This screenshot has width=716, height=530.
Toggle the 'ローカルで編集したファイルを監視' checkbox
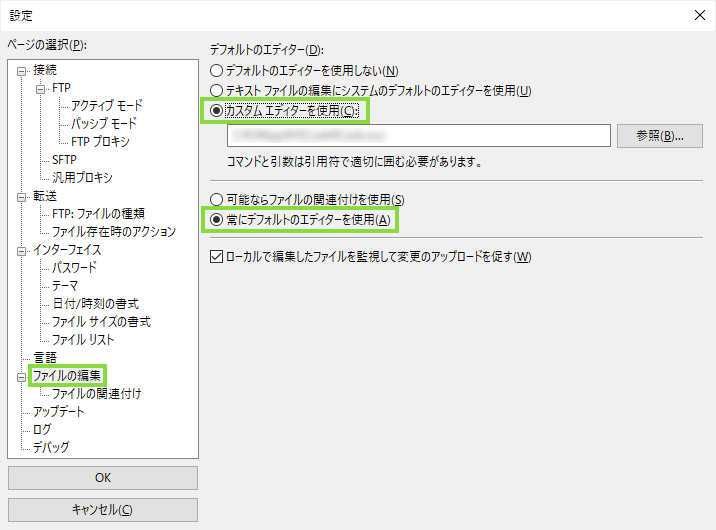tap(216, 257)
